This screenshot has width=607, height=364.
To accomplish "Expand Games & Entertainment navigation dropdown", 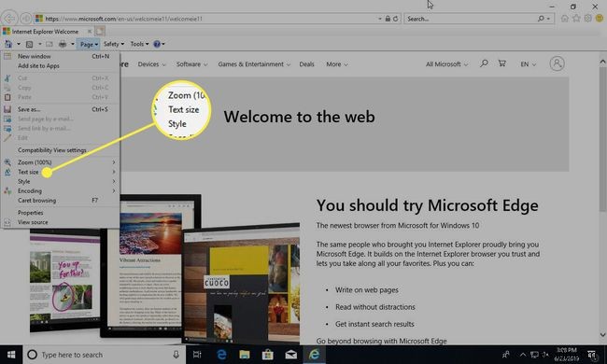I will 254,64.
